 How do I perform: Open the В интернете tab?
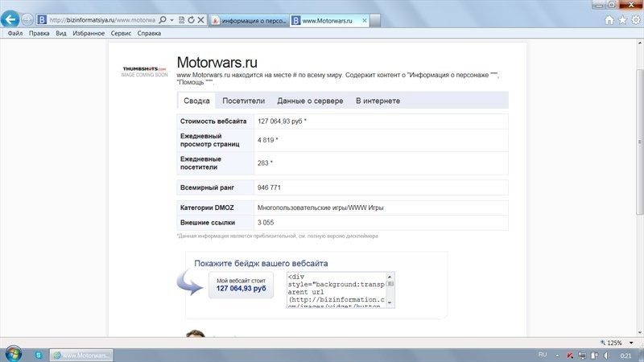tap(378, 101)
